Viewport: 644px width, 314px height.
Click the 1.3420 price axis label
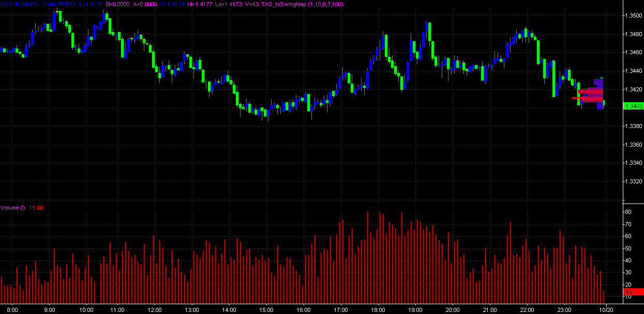(634, 89)
